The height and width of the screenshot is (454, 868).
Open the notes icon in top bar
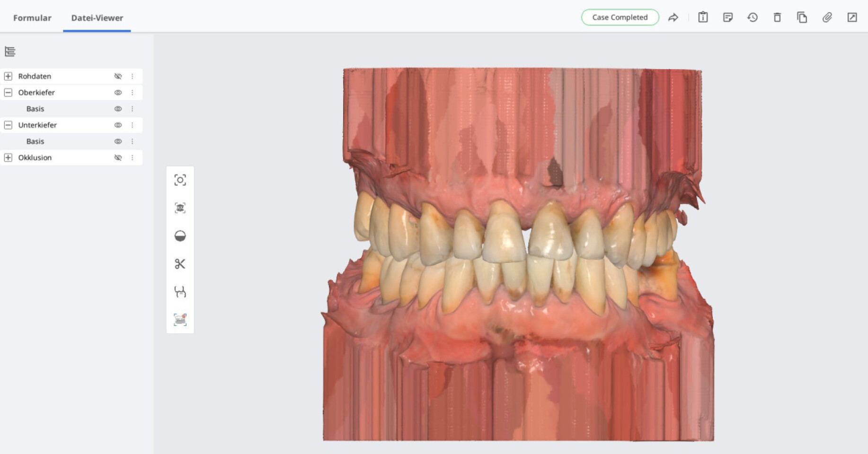pos(728,17)
